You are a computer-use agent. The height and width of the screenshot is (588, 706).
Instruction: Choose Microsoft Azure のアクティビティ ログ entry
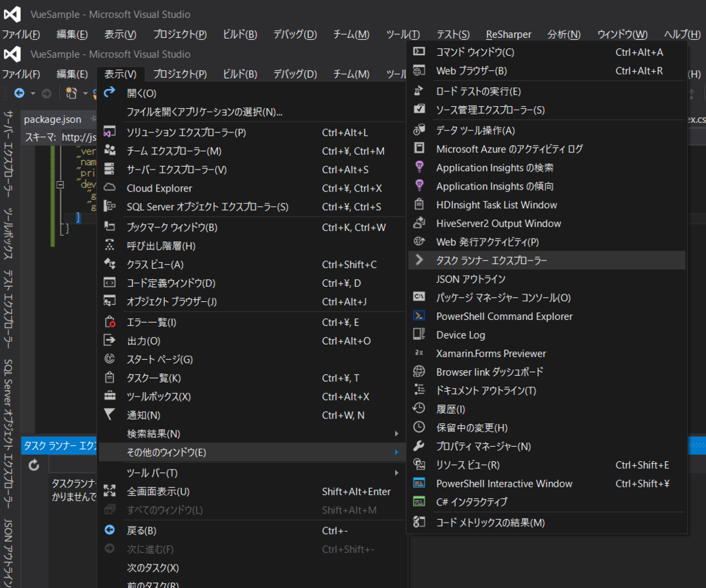pos(547,149)
